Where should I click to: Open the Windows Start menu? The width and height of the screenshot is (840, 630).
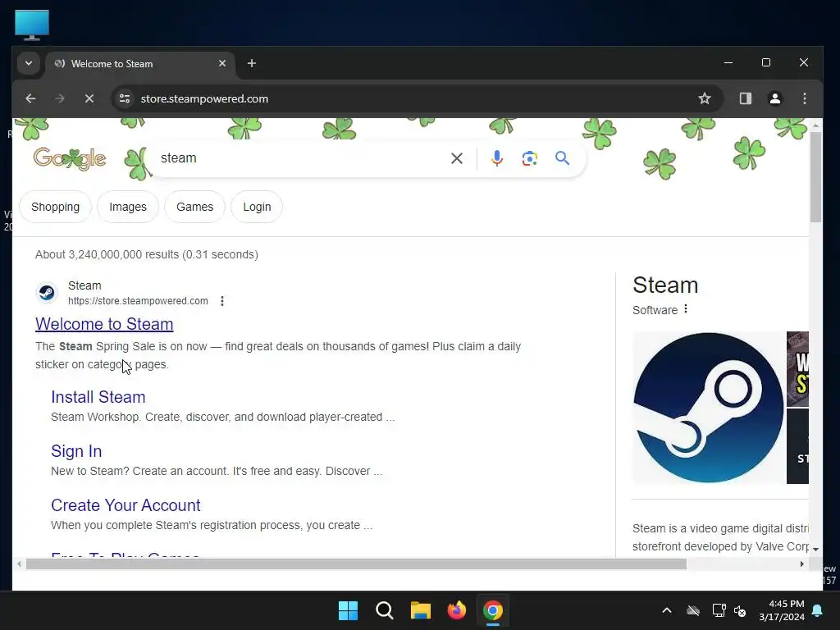tap(348, 610)
